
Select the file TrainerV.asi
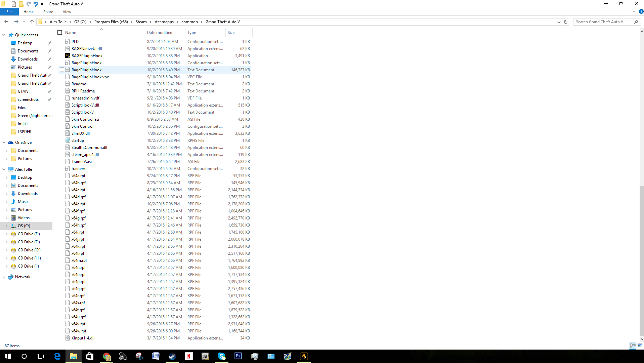pos(82,162)
